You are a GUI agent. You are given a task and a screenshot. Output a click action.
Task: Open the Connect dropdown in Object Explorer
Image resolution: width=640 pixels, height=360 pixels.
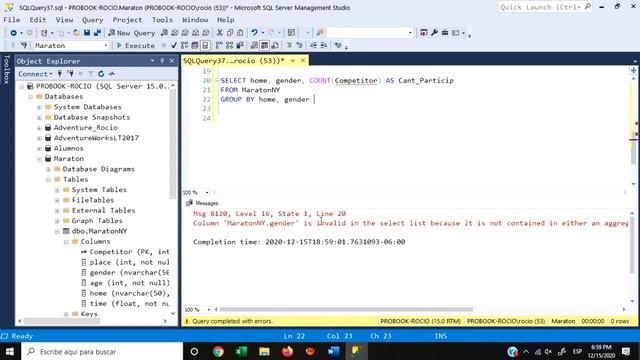(35, 74)
